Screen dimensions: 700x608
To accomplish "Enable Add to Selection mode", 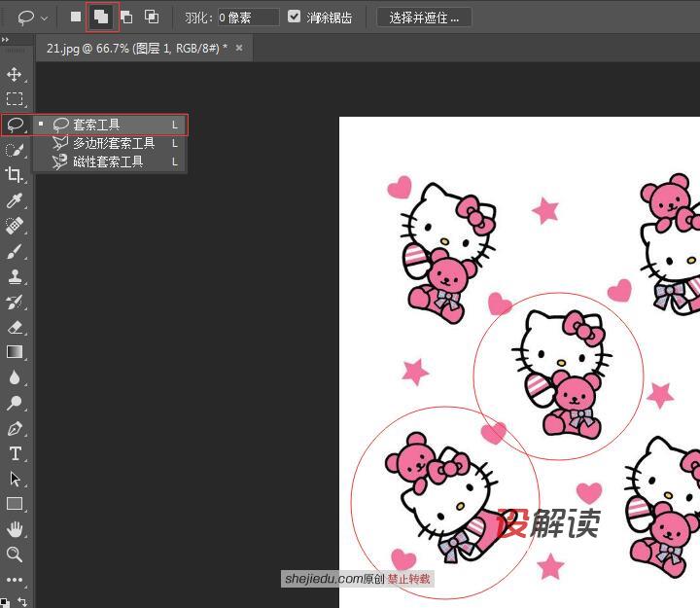I will (101, 17).
